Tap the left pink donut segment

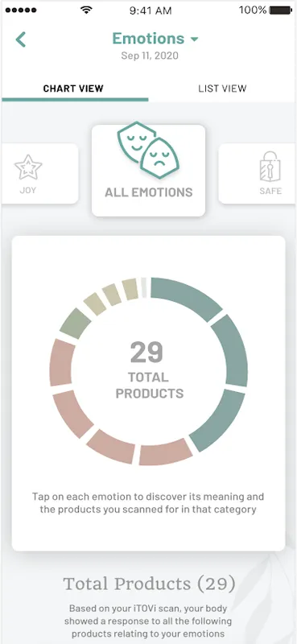click(x=61, y=363)
